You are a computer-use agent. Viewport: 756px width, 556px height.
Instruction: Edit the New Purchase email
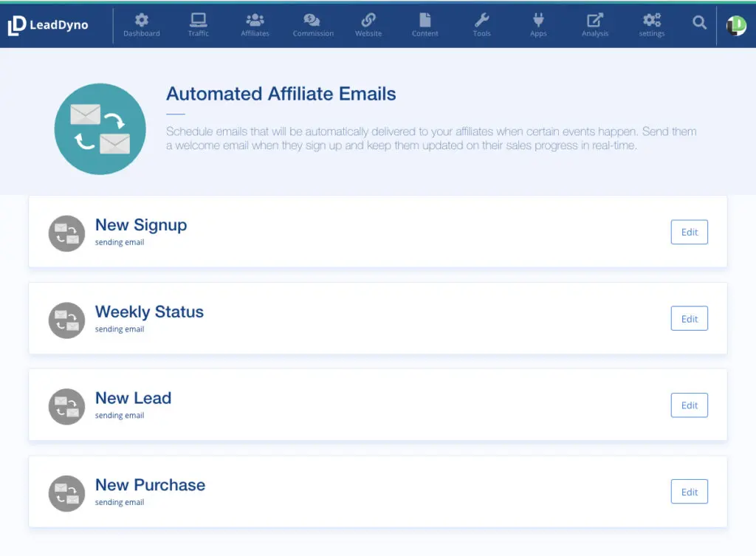click(689, 492)
